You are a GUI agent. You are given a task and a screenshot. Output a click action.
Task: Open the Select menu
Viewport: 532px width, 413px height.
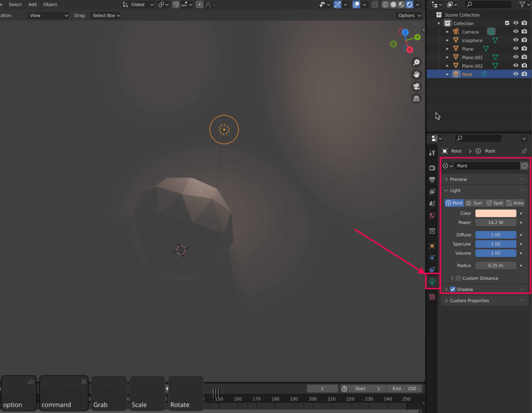(15, 4)
